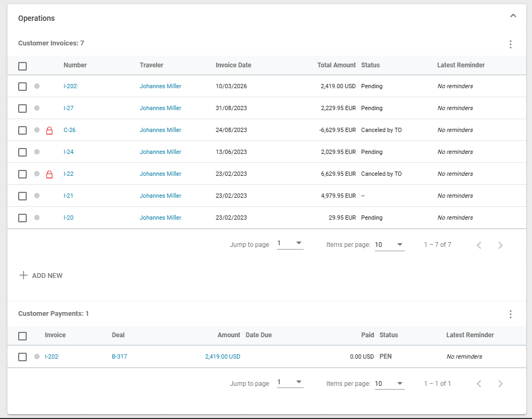Go to next page of Customer Invoices
532x419 pixels.
[x=500, y=245]
